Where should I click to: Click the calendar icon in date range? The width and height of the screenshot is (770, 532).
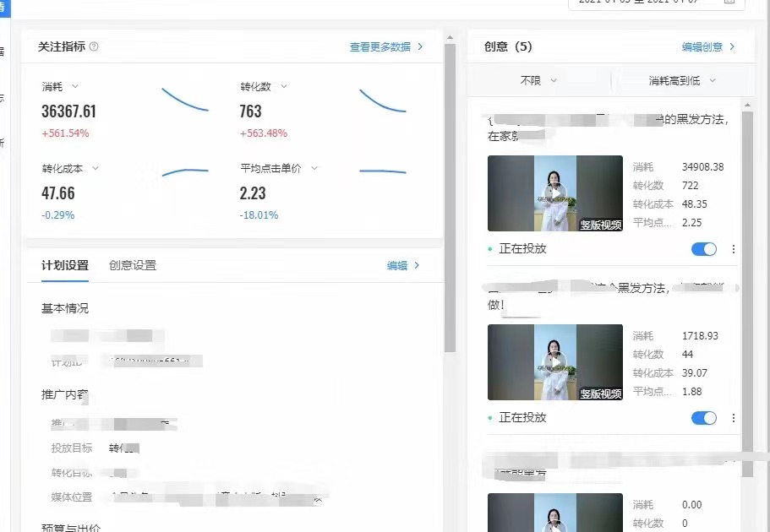click(729, 2)
